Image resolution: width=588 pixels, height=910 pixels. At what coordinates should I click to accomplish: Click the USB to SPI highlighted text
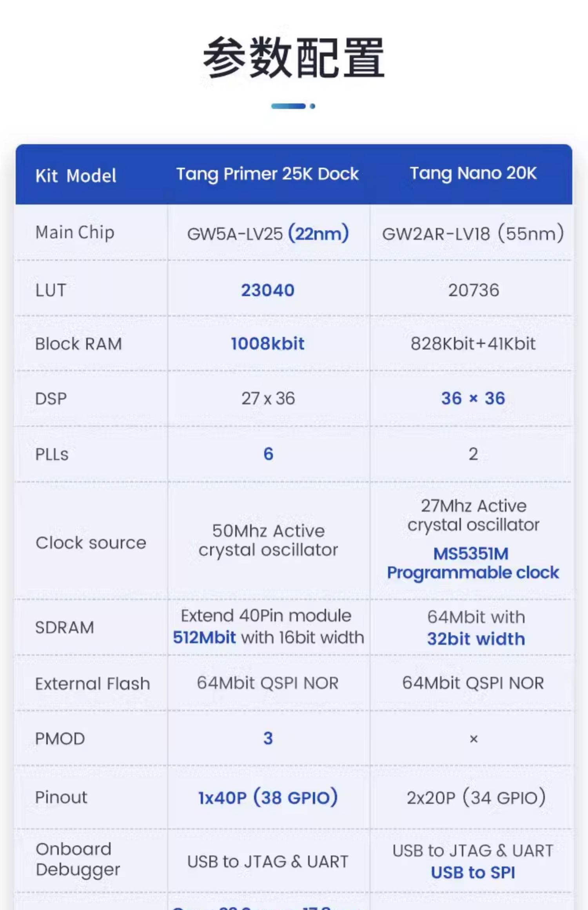pyautogui.click(x=473, y=873)
